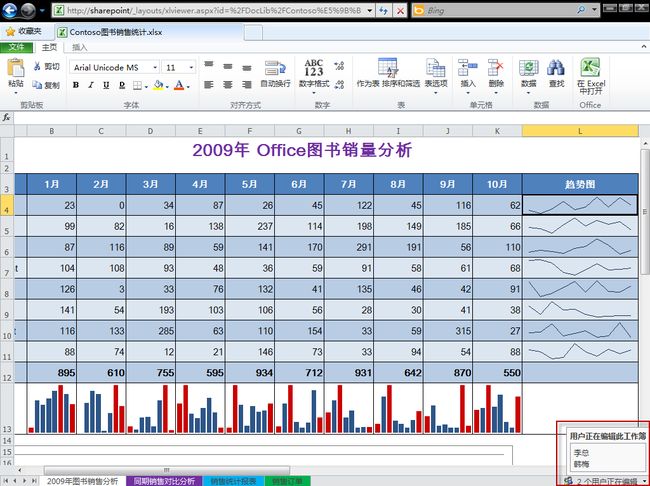The width and height of the screenshot is (650, 486).
Task: Click the browser Forward button
Action: [28, 10]
